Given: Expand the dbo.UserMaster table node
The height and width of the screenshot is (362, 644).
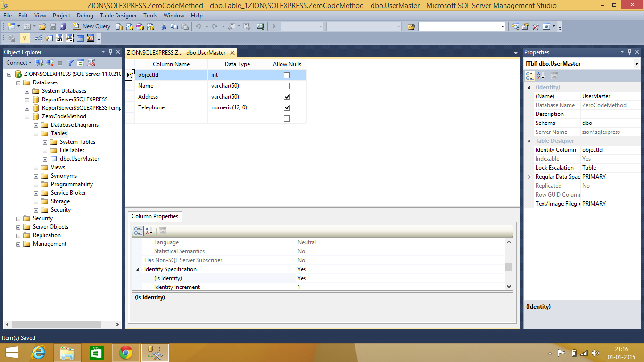Looking at the screenshot, I should [x=45, y=159].
